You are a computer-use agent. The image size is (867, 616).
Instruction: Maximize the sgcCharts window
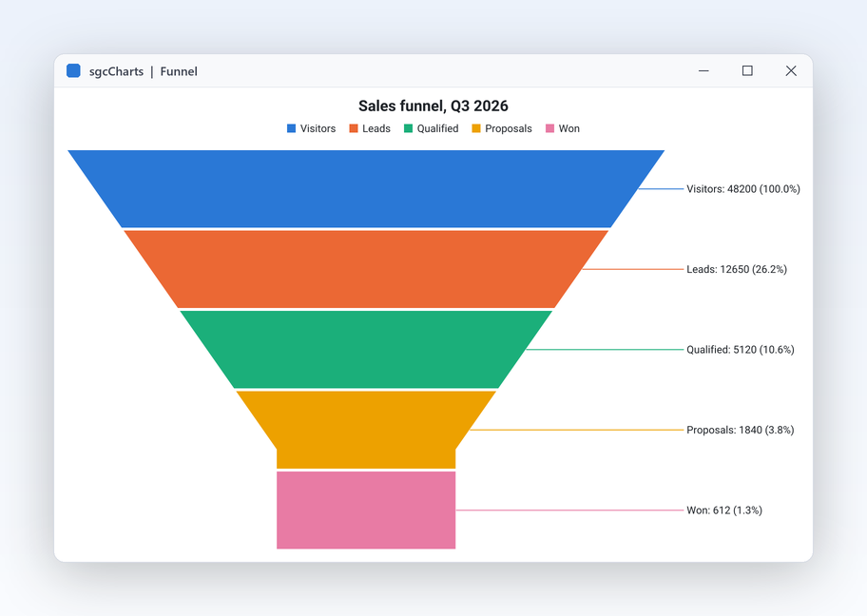(747, 70)
